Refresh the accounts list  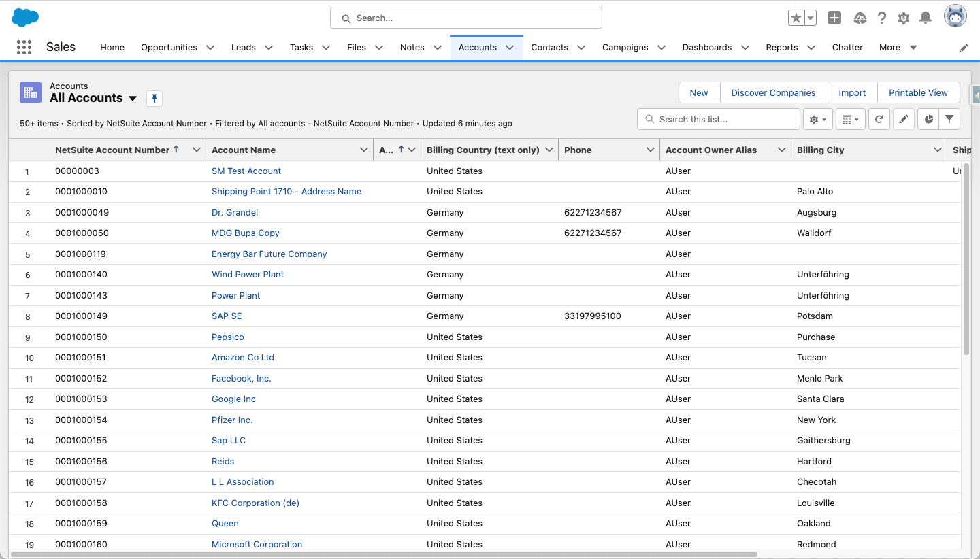(879, 119)
